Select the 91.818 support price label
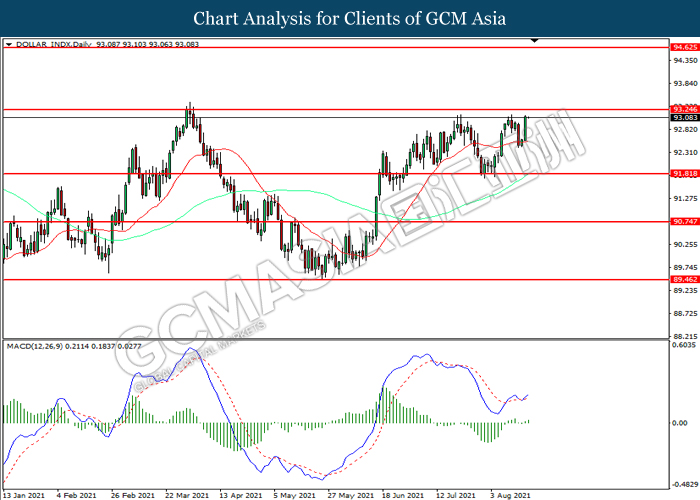The width and height of the screenshot is (700, 500). coord(685,174)
